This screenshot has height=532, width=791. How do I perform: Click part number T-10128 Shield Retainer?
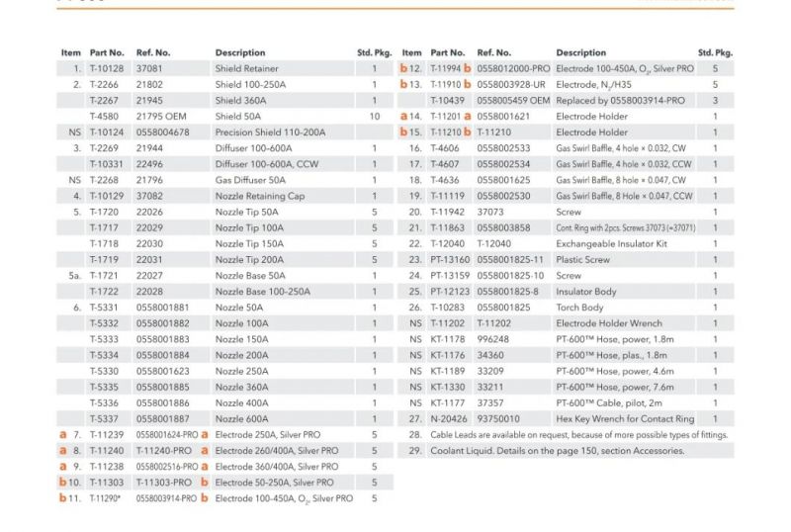point(107,68)
